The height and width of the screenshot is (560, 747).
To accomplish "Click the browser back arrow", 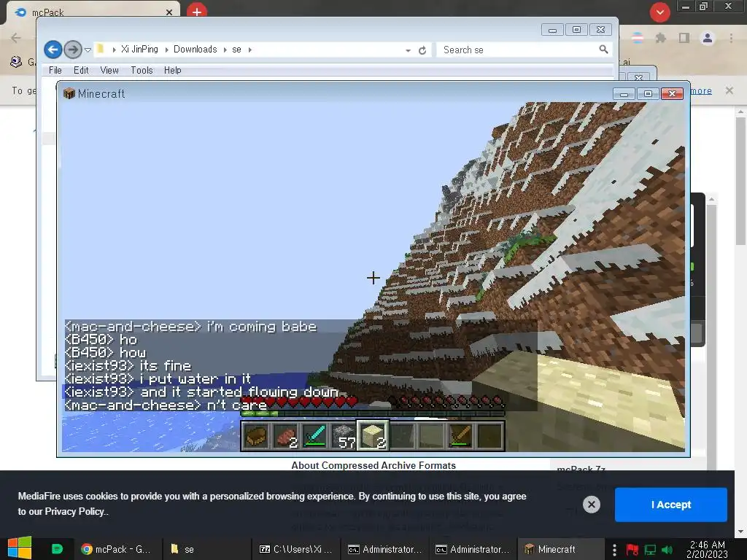I will point(16,38).
